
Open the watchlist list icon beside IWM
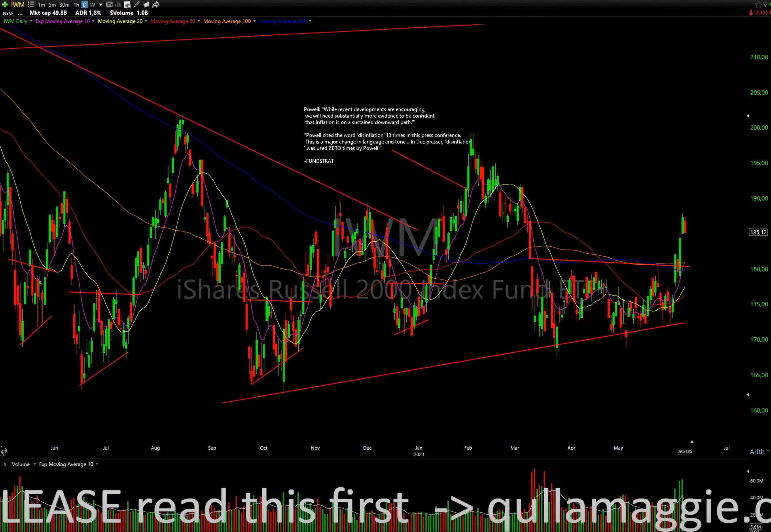pyautogui.click(x=31, y=5)
